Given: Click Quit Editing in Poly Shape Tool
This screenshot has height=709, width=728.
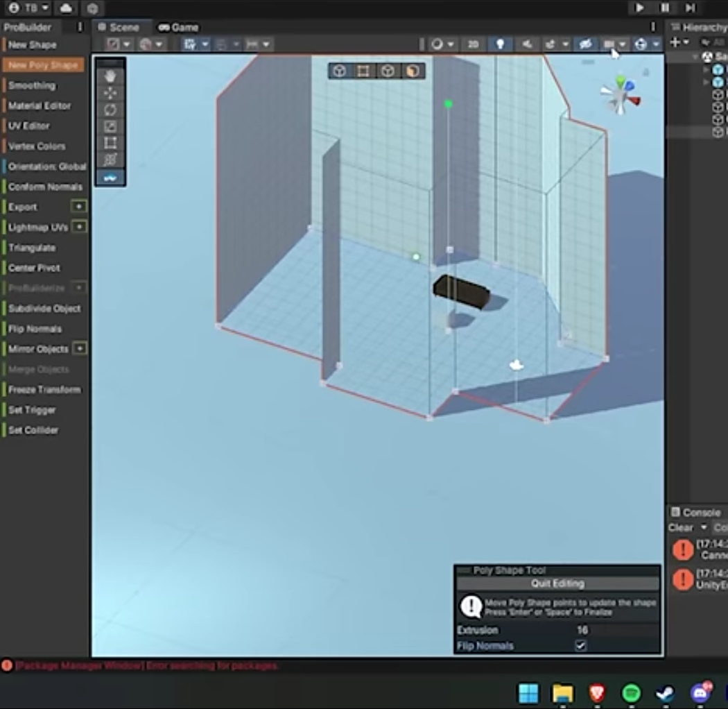Looking at the screenshot, I should pyautogui.click(x=557, y=583).
